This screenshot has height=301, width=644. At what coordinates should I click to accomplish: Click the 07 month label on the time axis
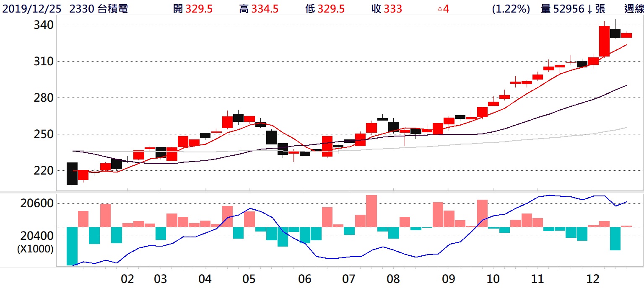(349, 279)
